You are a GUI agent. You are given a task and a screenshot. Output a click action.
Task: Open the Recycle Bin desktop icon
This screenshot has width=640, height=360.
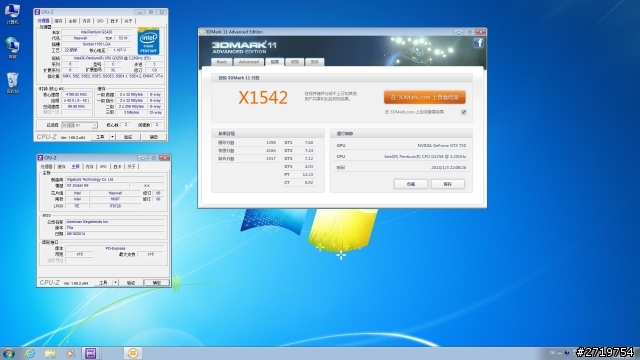pyautogui.click(x=12, y=83)
